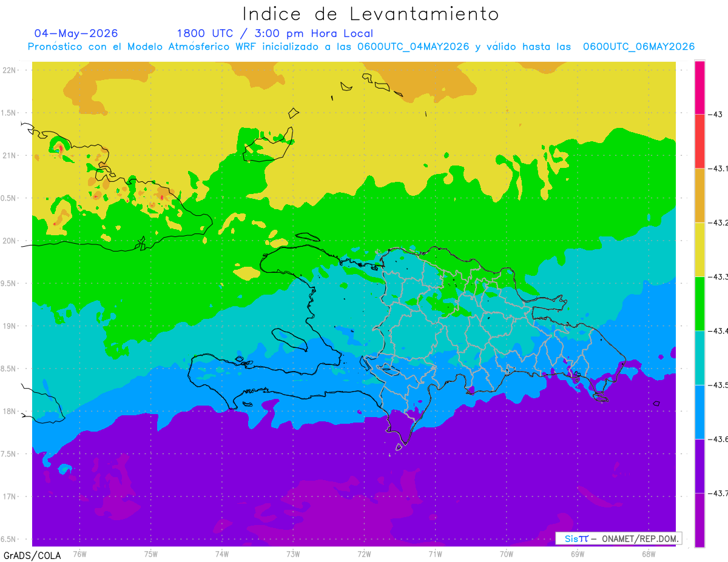Click the light blue legend color band
This screenshot has height=562, width=728.
point(699,412)
